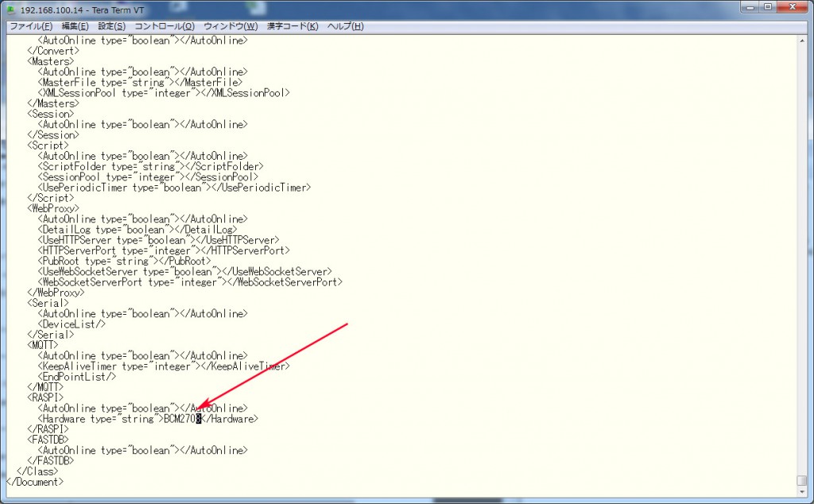Open the コントロール(O) menu

pos(165,26)
